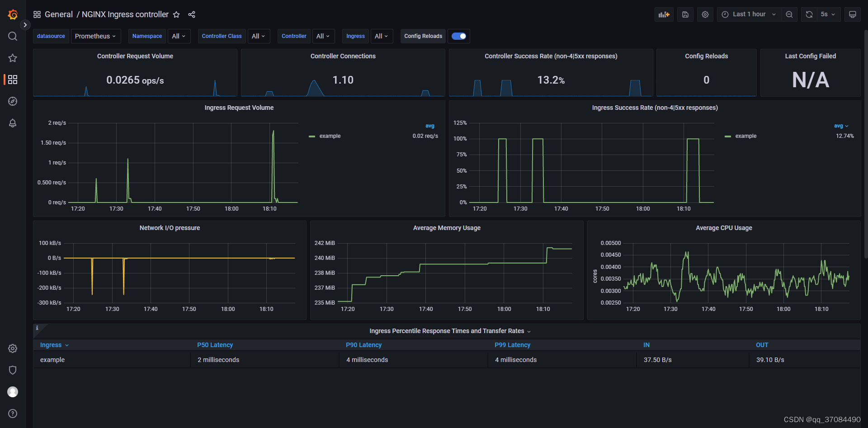Open the Controller Class All dropdown
The width and height of the screenshot is (868, 428).
(259, 36)
